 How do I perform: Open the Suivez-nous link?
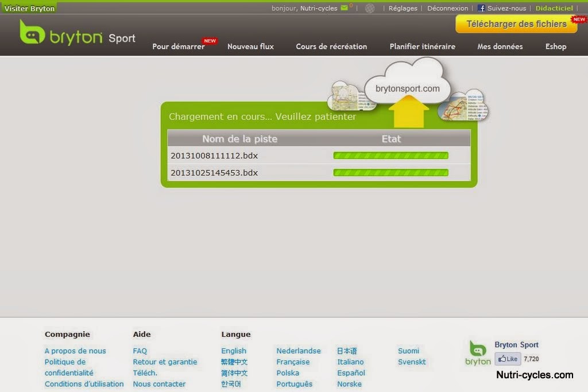click(506, 8)
